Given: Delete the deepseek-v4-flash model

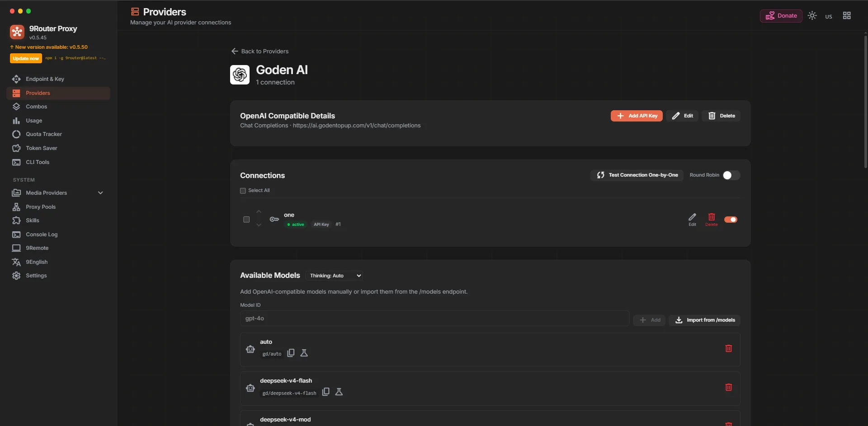Looking at the screenshot, I should coord(729,387).
